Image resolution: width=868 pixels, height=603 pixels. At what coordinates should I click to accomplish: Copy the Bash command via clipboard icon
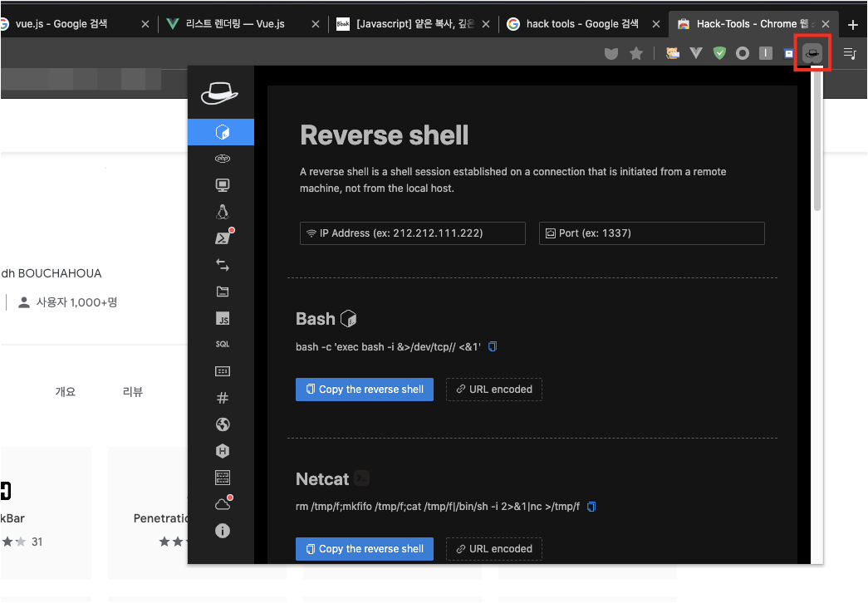pyautogui.click(x=493, y=346)
